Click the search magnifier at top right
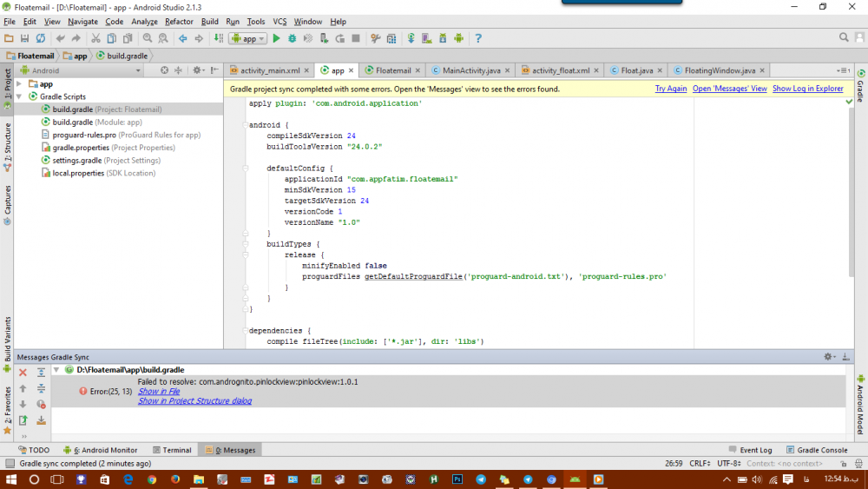Viewport: 868px width, 489px height. pyautogui.click(x=845, y=37)
